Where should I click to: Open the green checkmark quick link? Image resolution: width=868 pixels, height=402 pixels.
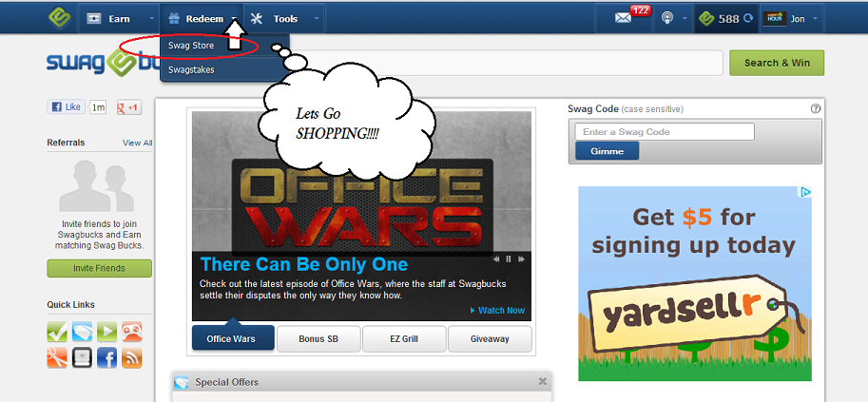tap(57, 331)
